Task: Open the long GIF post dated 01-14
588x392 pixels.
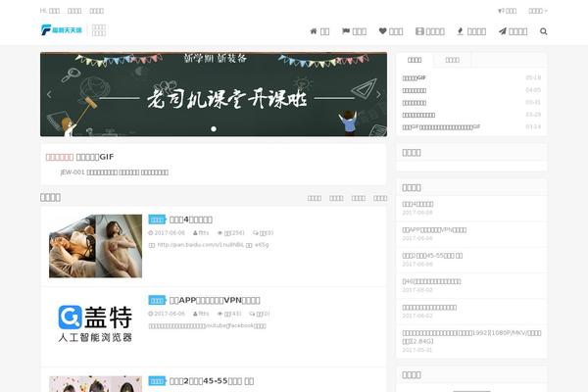Action: [x=441, y=127]
